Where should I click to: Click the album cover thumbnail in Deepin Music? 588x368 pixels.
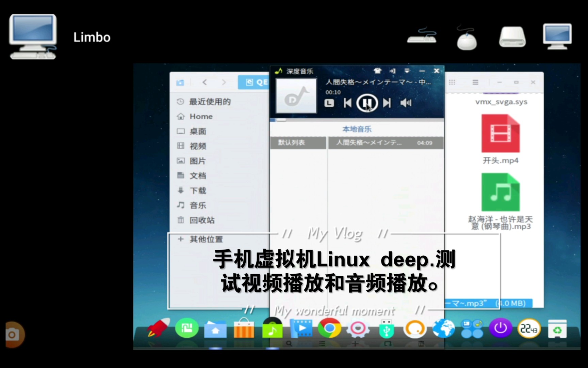tap(296, 96)
